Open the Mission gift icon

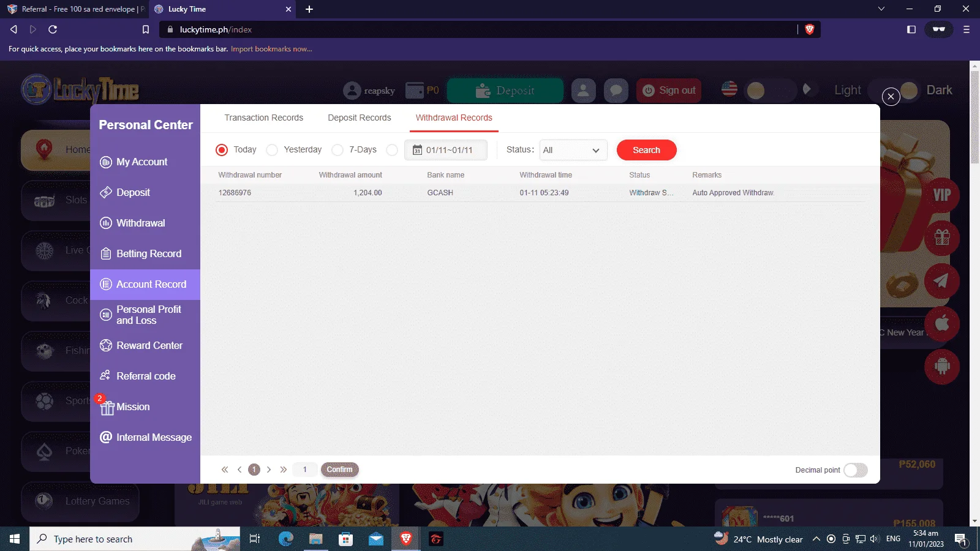(x=107, y=407)
